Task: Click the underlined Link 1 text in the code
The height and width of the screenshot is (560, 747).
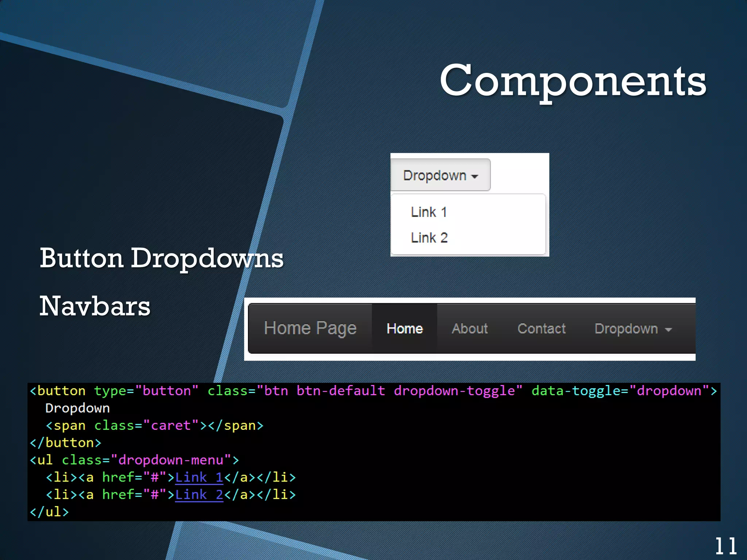Action: (x=199, y=477)
